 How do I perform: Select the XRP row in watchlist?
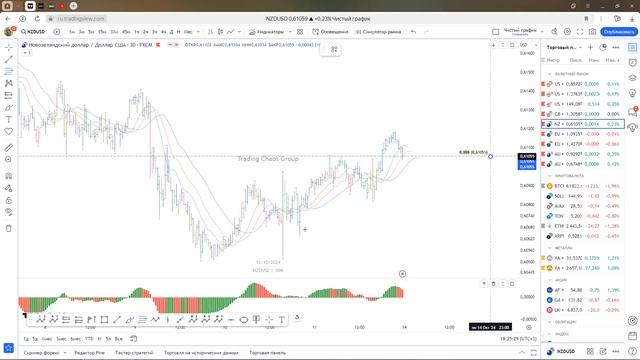tap(582, 236)
